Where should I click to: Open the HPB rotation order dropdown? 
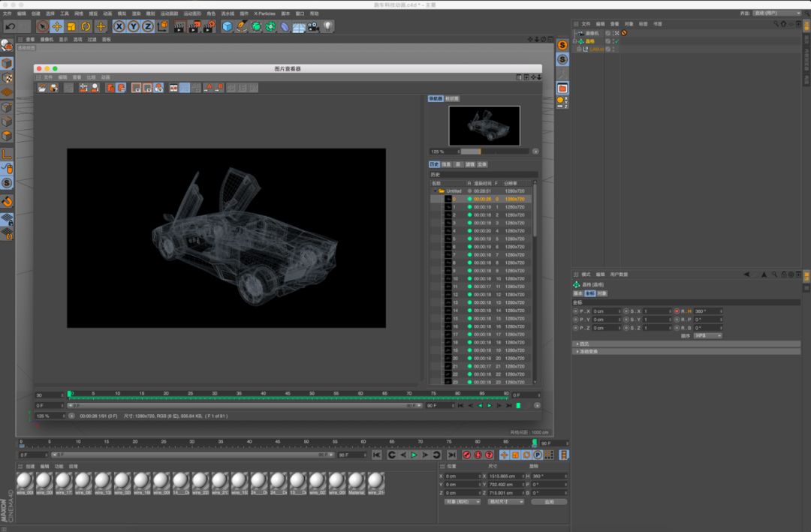[x=707, y=335]
